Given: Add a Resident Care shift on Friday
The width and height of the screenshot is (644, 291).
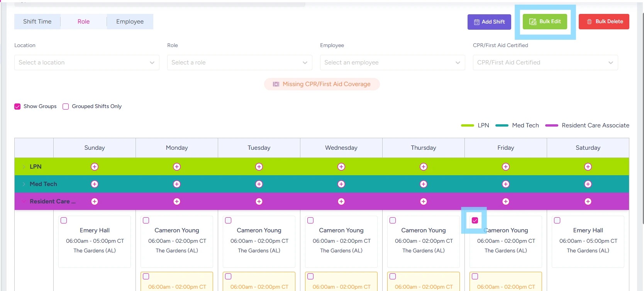Looking at the screenshot, I should click(506, 201).
